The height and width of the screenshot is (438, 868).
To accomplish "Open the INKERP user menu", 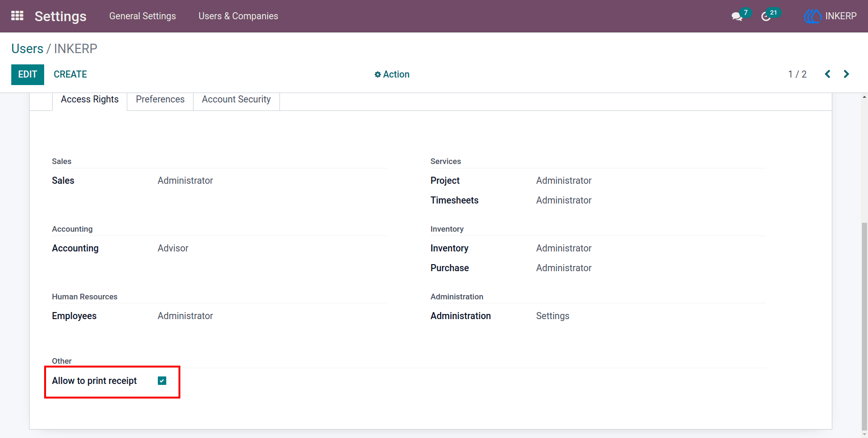I will [830, 16].
